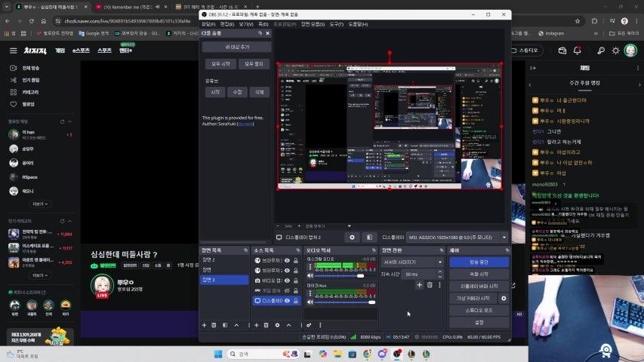This screenshot has width=644, height=362.
Task: Expand more followed channels with 더보기
Action: [x=39, y=204]
